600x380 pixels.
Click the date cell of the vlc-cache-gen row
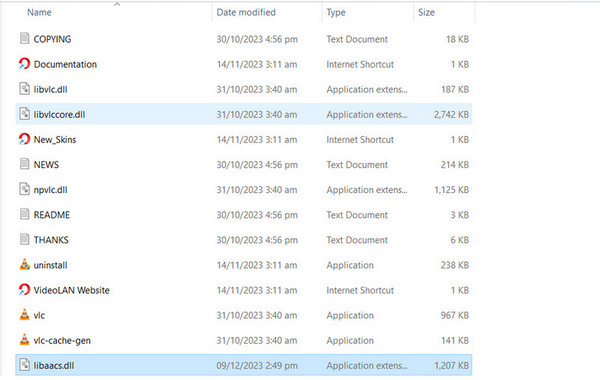coord(257,341)
